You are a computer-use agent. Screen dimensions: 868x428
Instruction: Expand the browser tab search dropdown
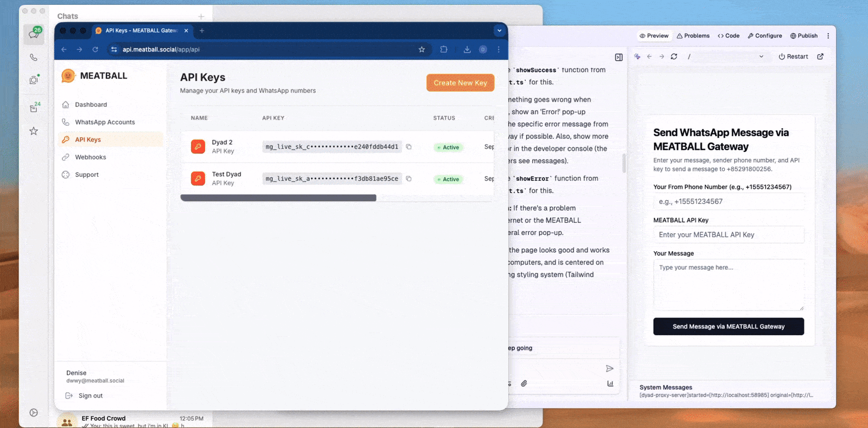pyautogui.click(x=499, y=31)
